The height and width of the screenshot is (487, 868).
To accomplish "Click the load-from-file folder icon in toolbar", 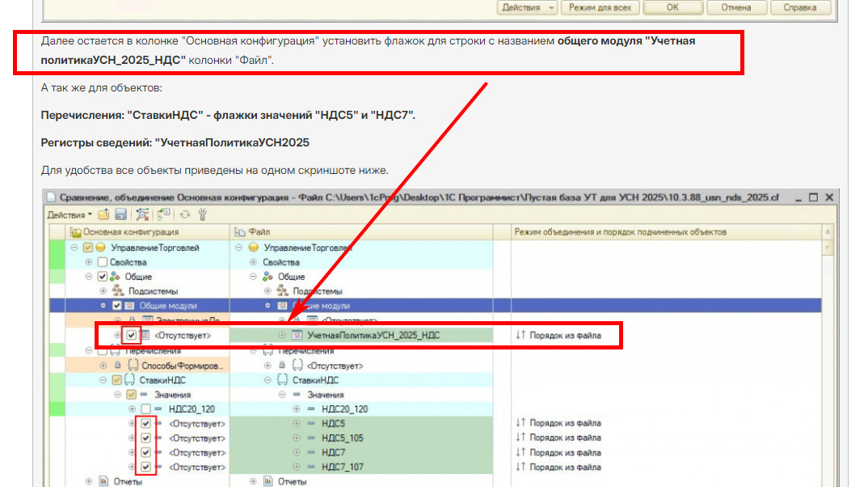I will [x=103, y=214].
